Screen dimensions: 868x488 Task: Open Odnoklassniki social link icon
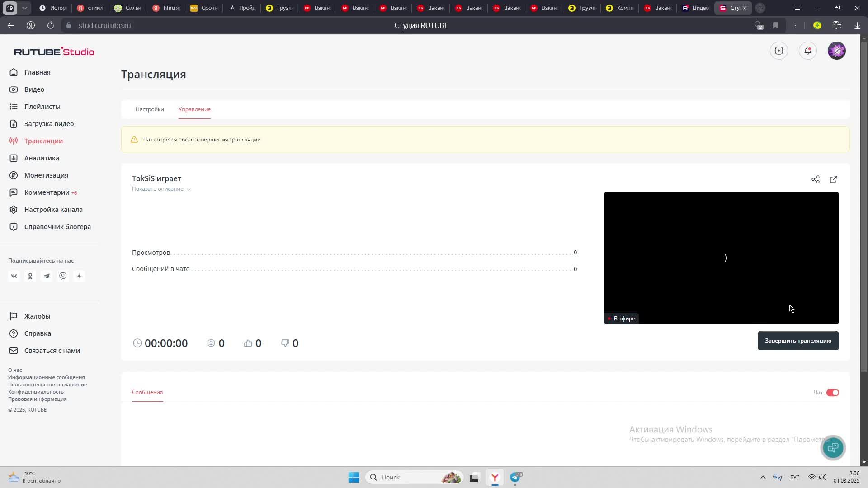pyautogui.click(x=30, y=276)
